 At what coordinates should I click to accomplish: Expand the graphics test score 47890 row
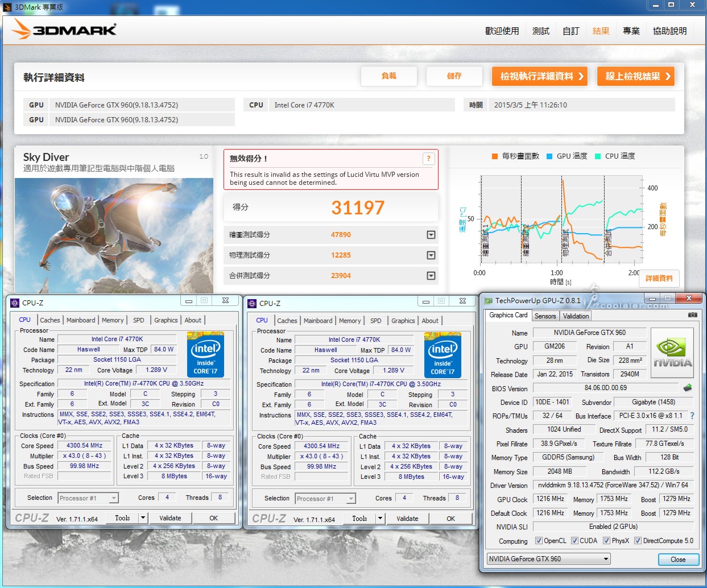click(x=431, y=235)
